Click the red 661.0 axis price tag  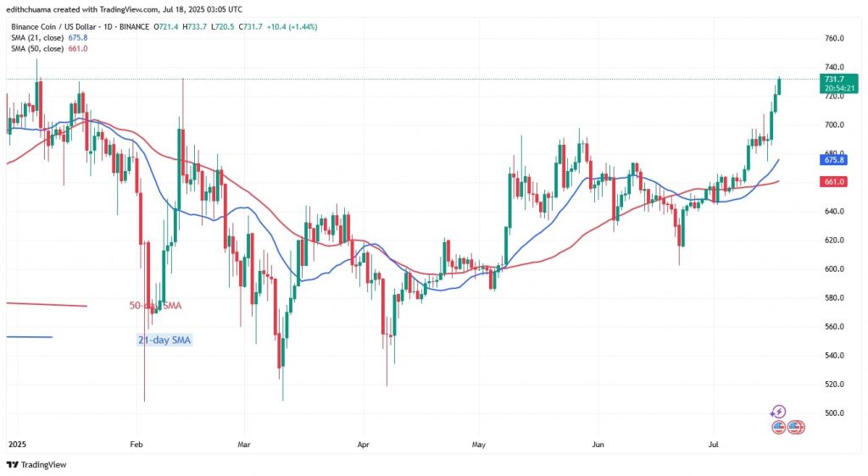[x=830, y=181]
